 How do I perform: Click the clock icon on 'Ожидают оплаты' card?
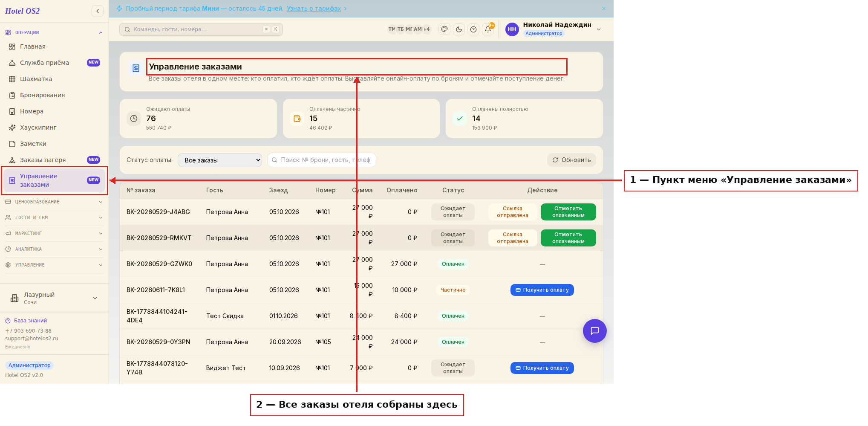(134, 119)
